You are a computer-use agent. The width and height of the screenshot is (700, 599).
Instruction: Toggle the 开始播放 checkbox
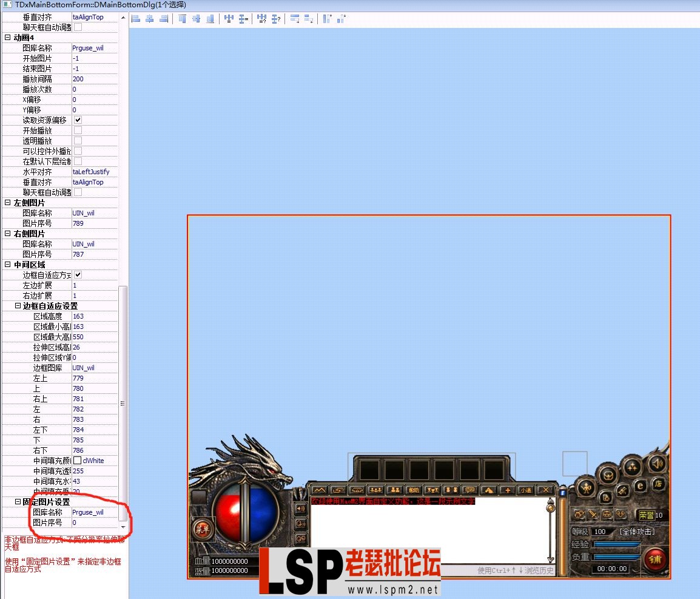(x=78, y=130)
